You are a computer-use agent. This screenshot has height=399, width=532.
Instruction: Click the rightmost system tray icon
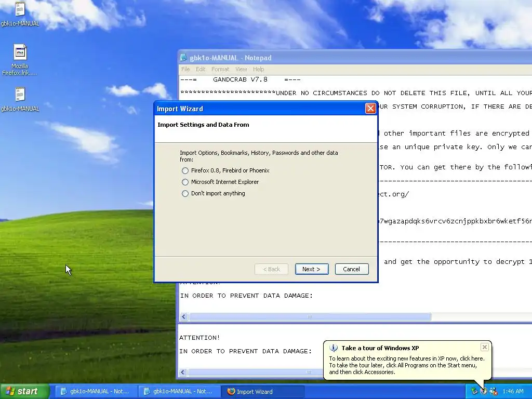[x=494, y=391]
